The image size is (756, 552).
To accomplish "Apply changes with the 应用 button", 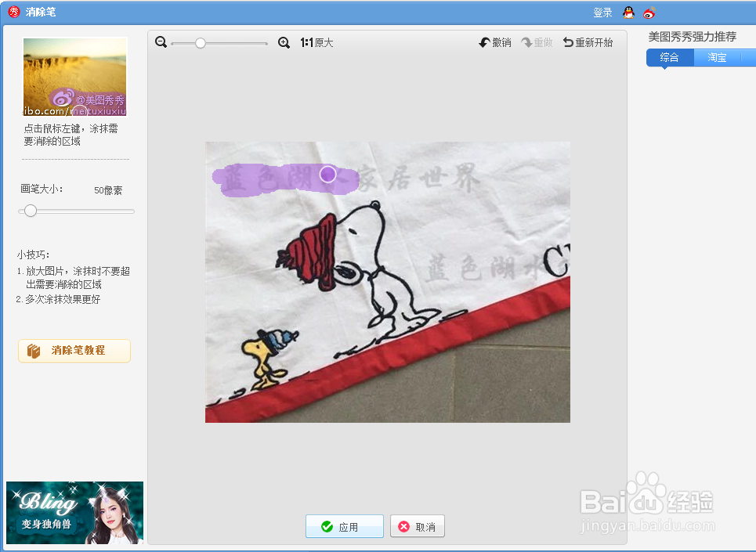I will pos(345,526).
